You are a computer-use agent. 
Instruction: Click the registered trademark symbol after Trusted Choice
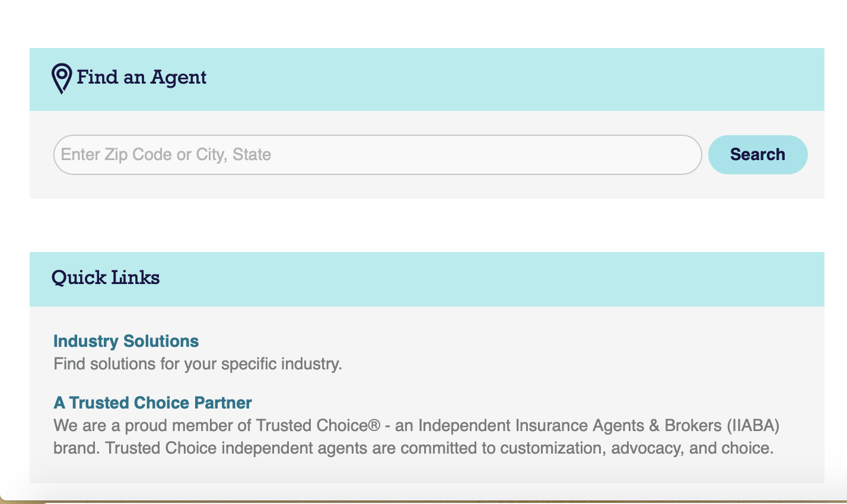pyautogui.click(x=374, y=426)
